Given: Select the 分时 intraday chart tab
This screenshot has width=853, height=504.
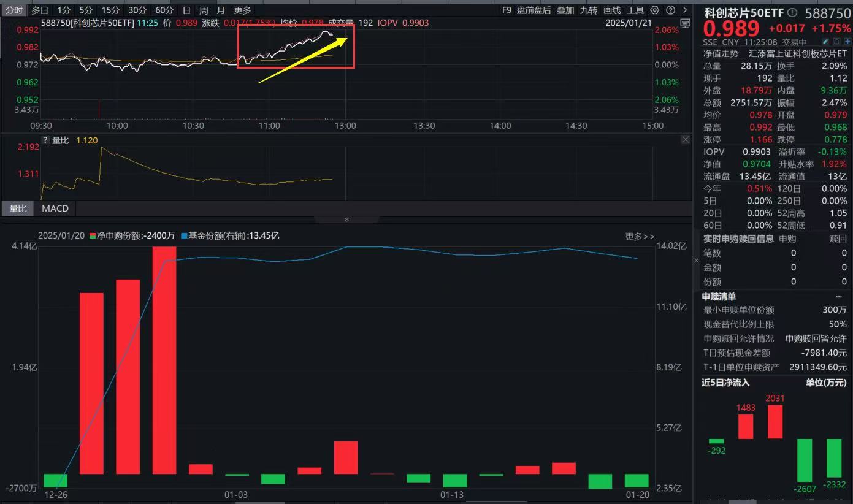Looking at the screenshot, I should coord(14,10).
